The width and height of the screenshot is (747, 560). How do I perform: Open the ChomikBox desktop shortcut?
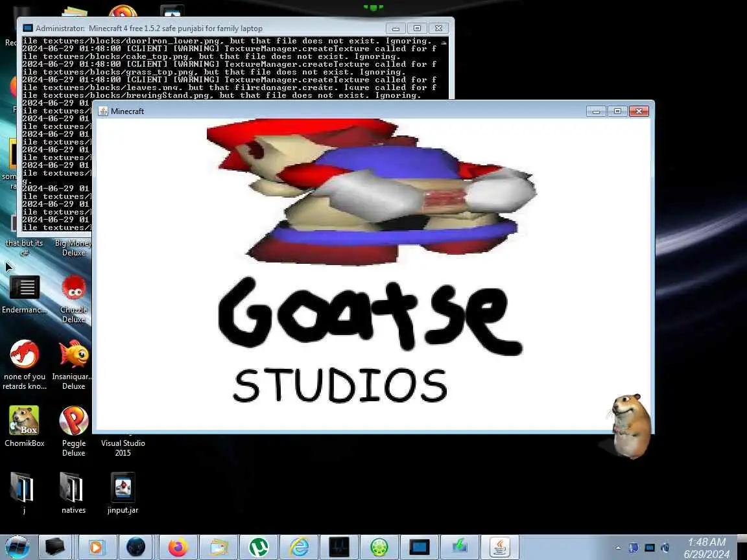point(24,426)
